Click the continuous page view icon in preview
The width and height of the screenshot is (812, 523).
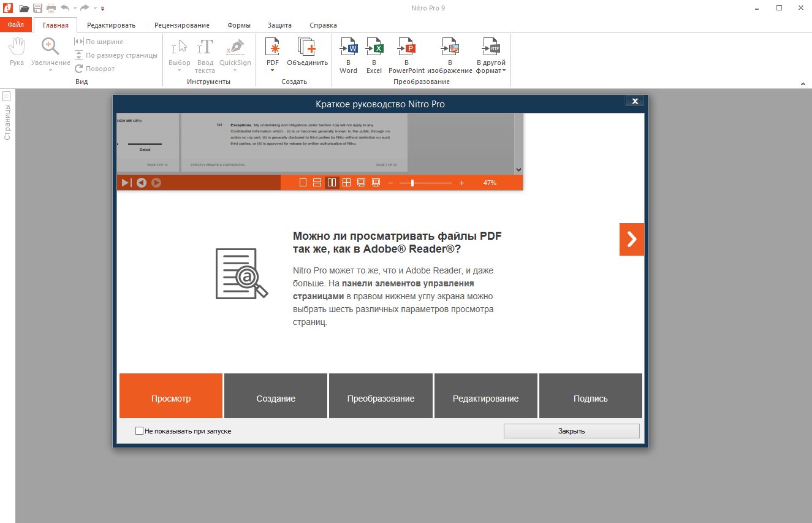tap(317, 182)
